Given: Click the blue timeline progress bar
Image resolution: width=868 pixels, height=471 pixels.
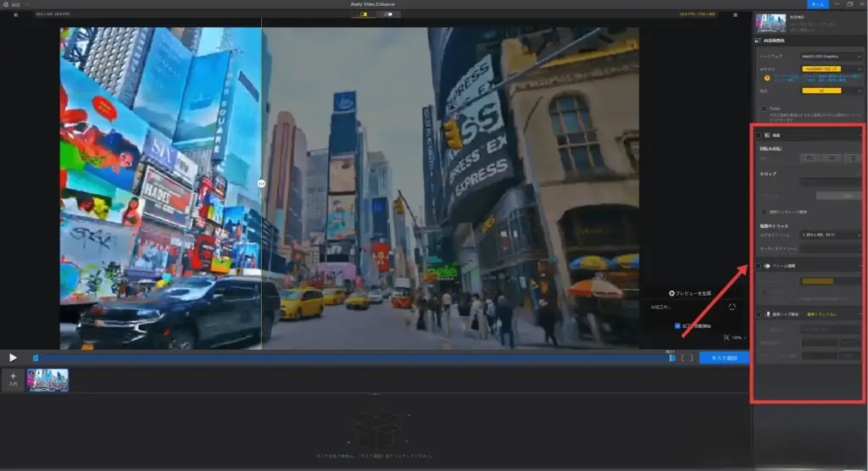Looking at the screenshot, I should [353, 358].
